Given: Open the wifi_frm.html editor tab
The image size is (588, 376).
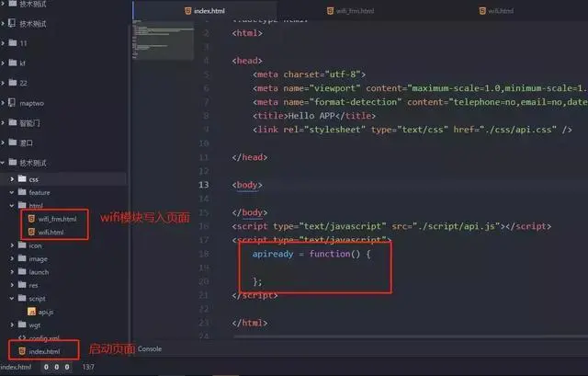Looking at the screenshot, I should [350, 11].
